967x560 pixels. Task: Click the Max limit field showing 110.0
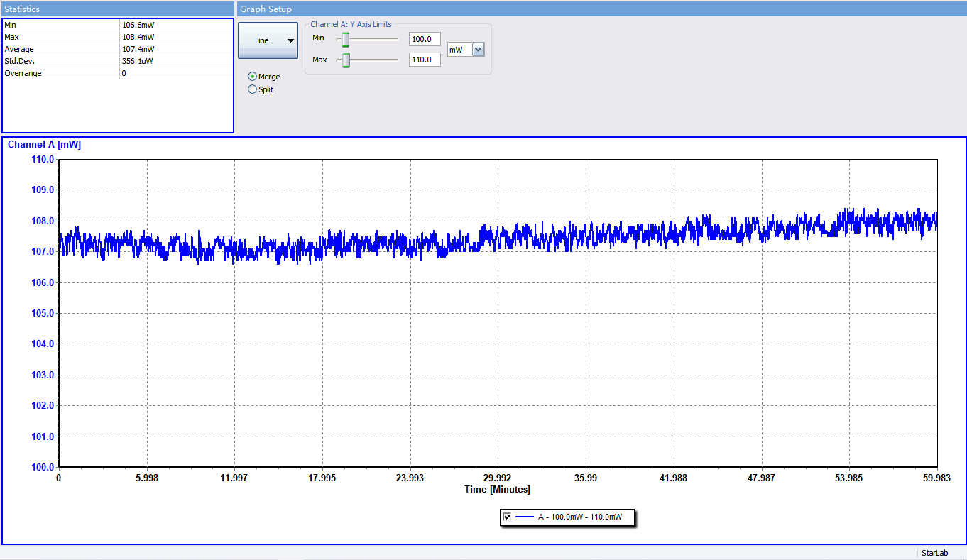tap(425, 60)
